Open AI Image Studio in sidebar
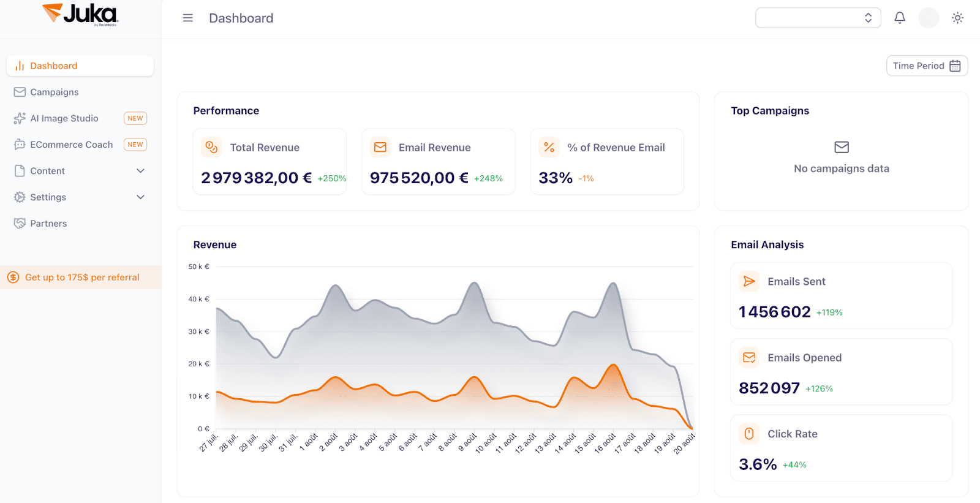The height and width of the screenshot is (503, 980). [x=64, y=118]
